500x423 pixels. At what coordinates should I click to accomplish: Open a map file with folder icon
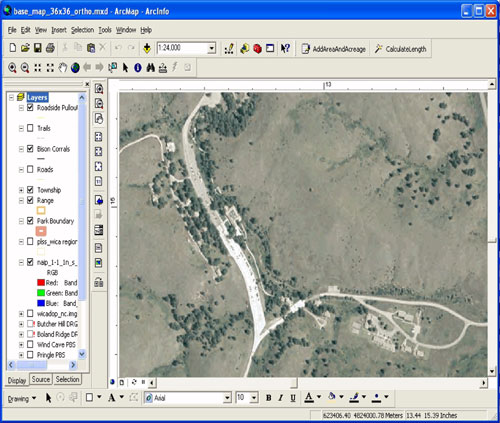[25, 48]
